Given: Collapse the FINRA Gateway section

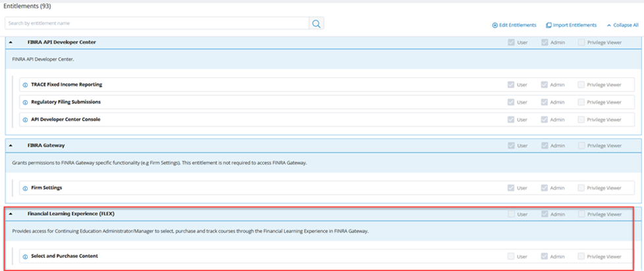Looking at the screenshot, I should tap(11, 145).
